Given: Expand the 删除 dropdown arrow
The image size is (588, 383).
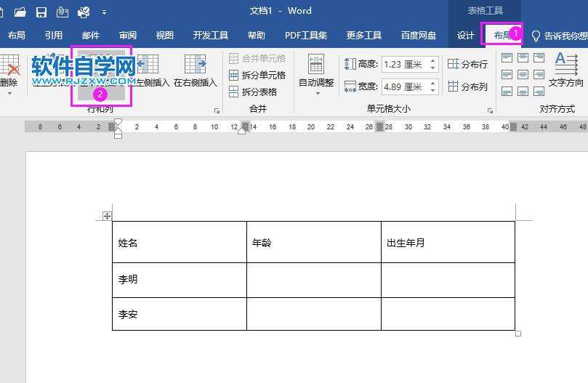Looking at the screenshot, I should pos(9,93).
